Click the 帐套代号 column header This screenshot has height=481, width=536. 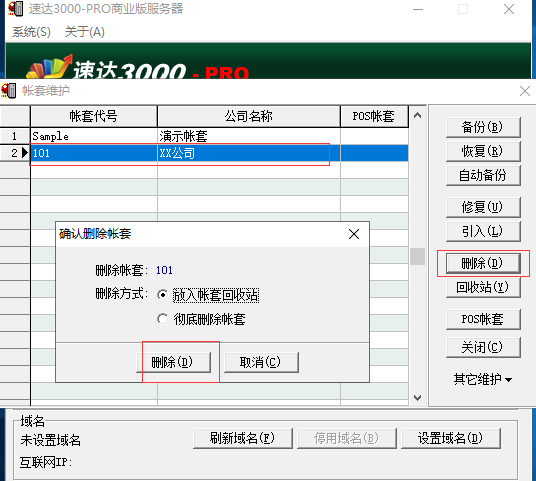[94, 116]
